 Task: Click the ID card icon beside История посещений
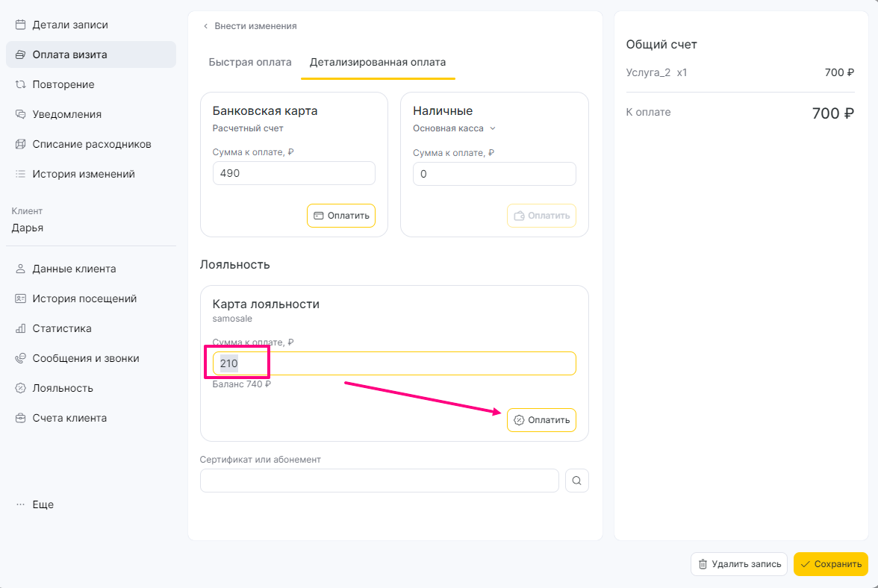[x=21, y=298]
